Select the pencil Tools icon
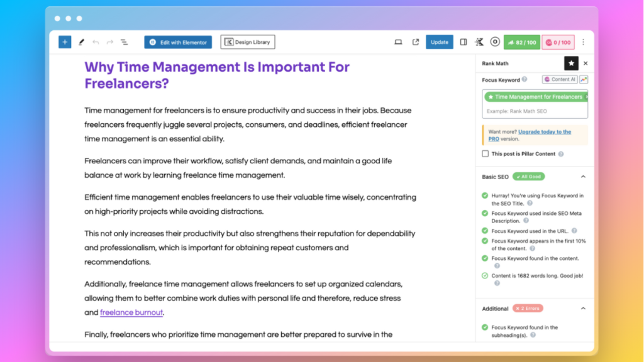Viewport: 644px width, 362px height. pos(81,42)
